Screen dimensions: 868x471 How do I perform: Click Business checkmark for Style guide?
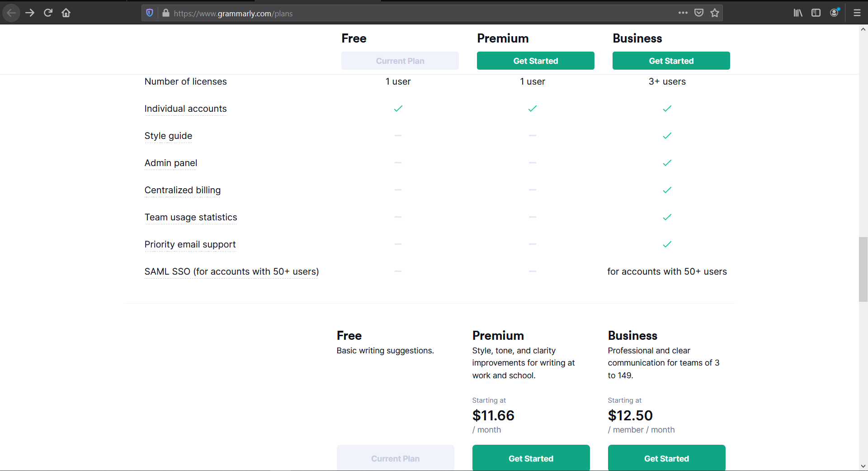(x=667, y=136)
